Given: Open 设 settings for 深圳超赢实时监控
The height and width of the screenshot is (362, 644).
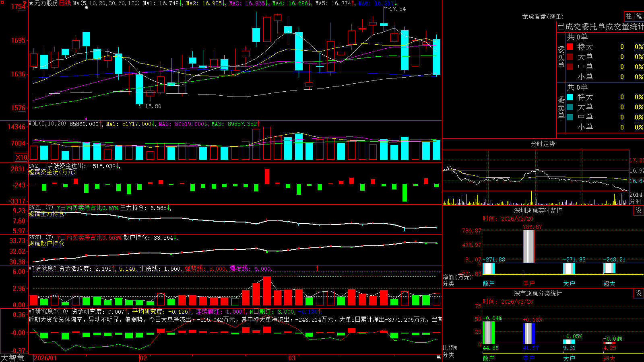Looking at the screenshot, I should (x=639, y=210).
